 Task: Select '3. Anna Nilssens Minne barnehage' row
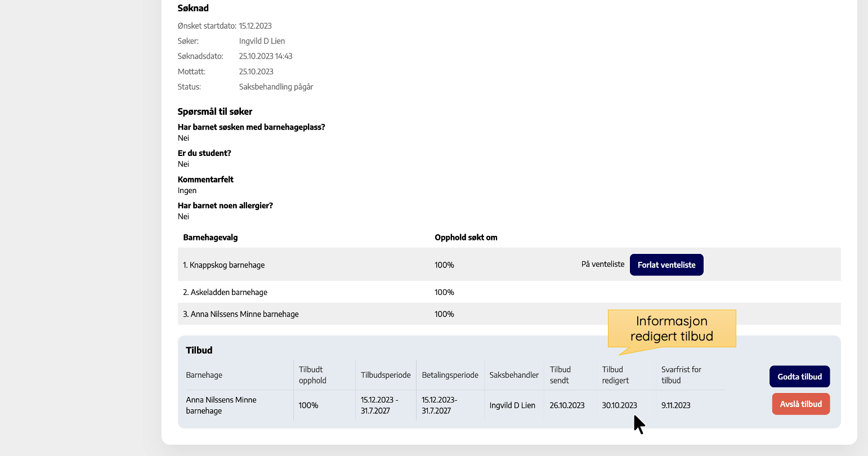(x=509, y=314)
